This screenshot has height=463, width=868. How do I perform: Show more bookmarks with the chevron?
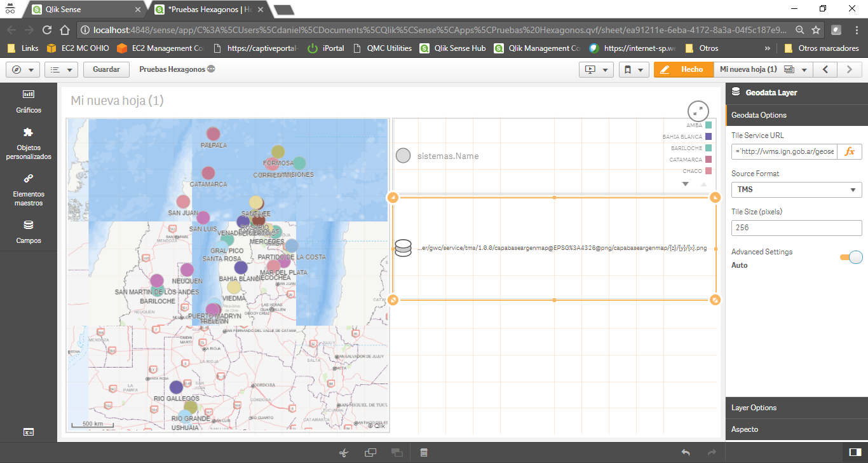[767, 48]
